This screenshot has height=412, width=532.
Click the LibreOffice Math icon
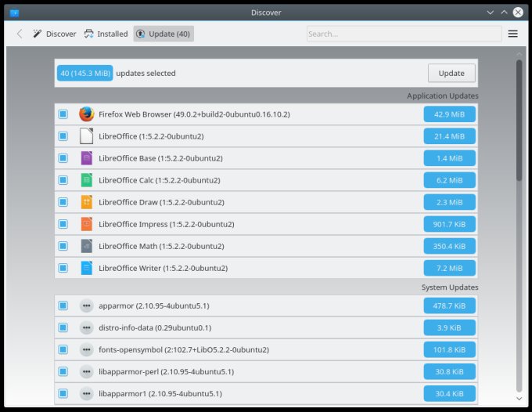point(86,246)
